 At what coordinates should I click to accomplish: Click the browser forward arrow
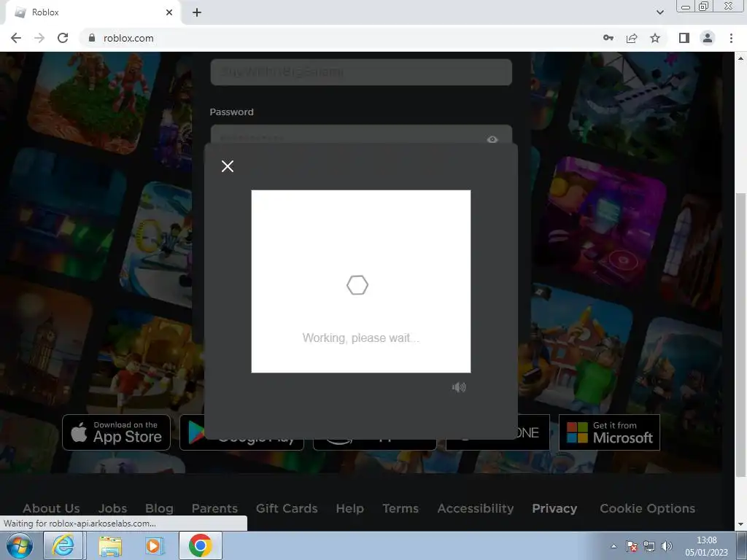click(39, 38)
